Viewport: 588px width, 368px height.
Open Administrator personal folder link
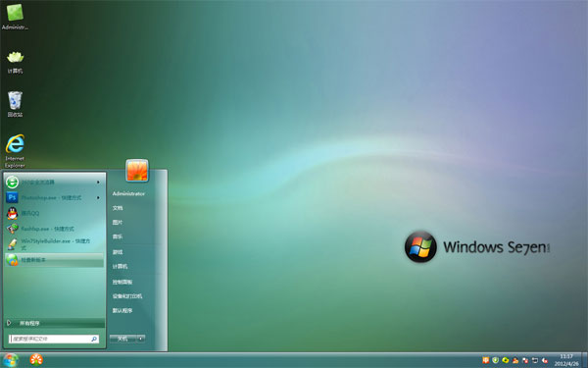click(x=128, y=193)
